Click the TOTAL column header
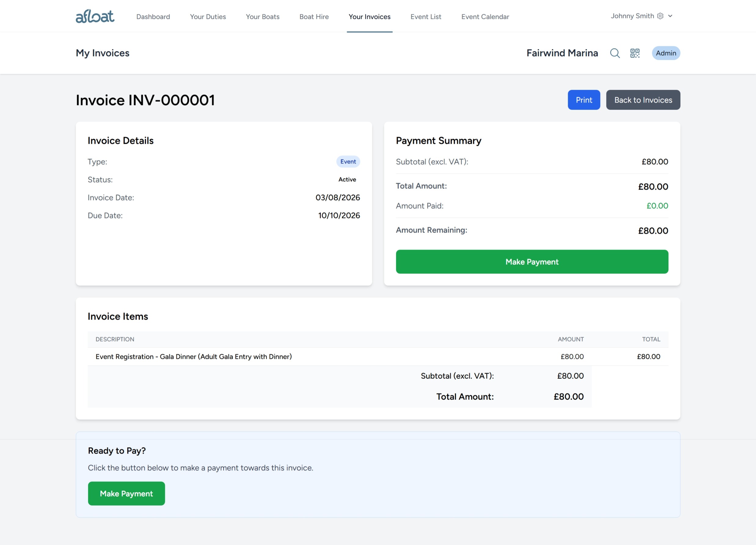The height and width of the screenshot is (545, 756). [651, 339]
